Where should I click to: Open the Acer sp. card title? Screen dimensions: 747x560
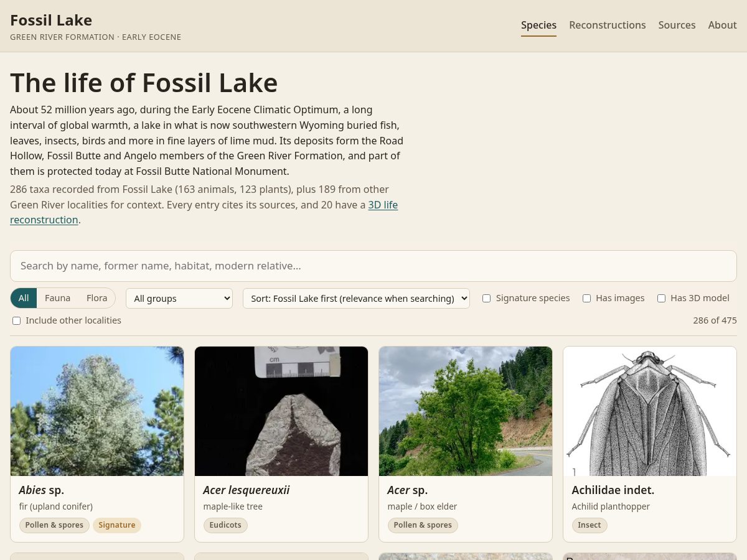tap(408, 490)
